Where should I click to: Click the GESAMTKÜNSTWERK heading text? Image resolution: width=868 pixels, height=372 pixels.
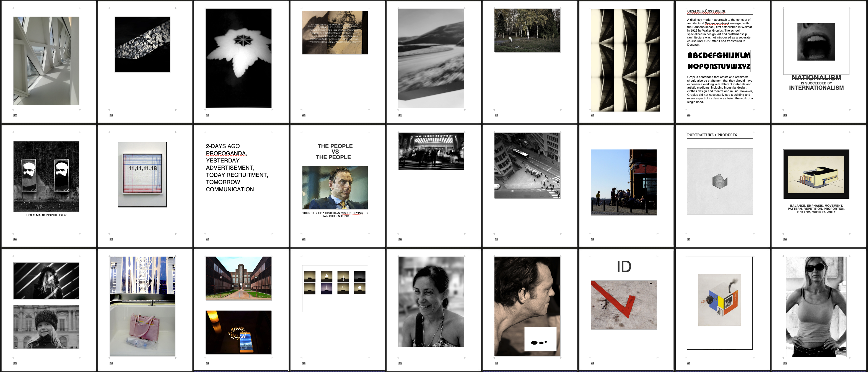(x=706, y=11)
